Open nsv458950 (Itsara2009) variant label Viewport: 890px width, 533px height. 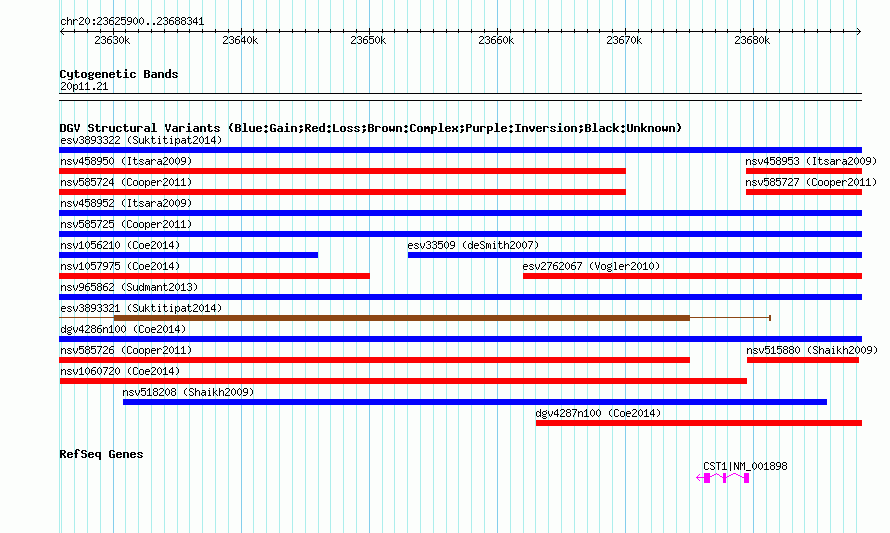[x=126, y=161]
